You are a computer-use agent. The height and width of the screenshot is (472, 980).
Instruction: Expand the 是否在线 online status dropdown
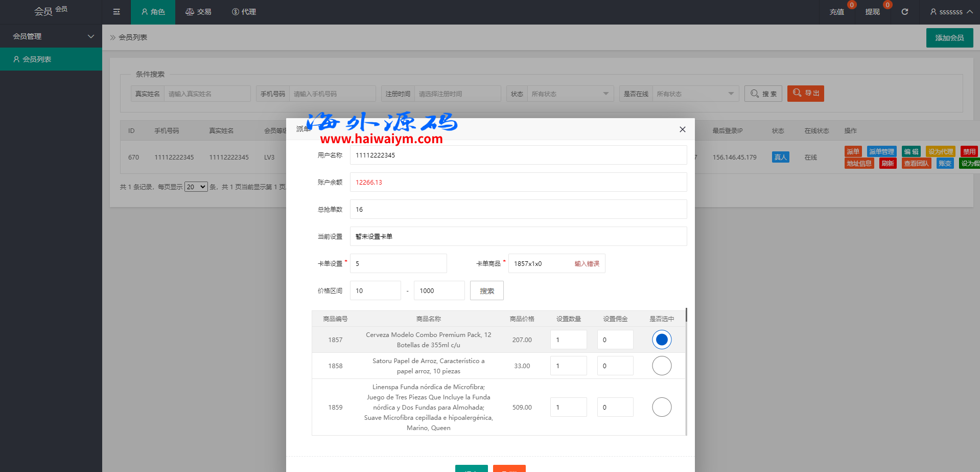point(695,94)
